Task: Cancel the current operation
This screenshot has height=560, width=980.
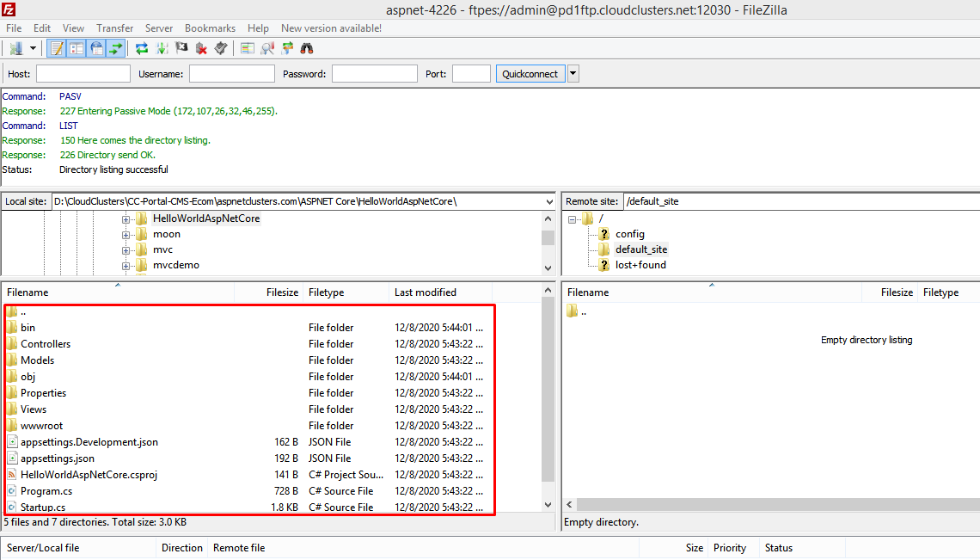Action: tap(181, 48)
